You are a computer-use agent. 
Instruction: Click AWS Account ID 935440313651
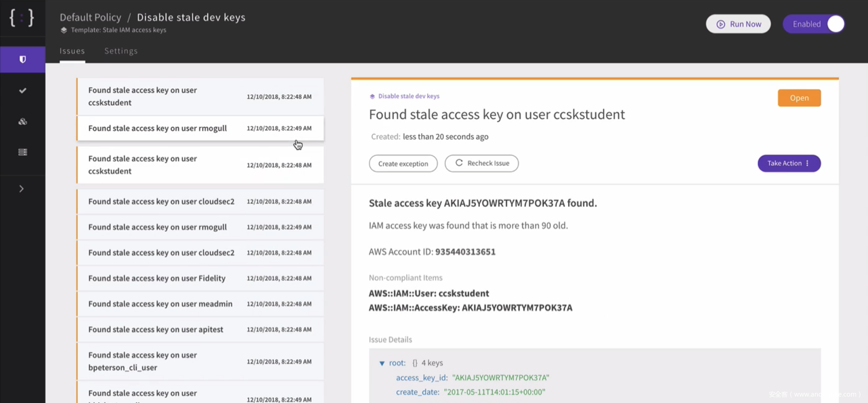(432, 252)
